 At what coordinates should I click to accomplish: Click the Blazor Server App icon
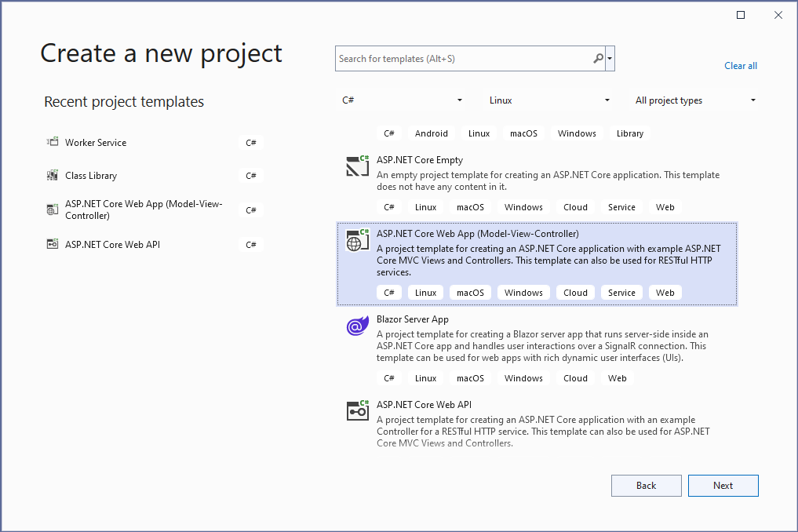point(358,326)
